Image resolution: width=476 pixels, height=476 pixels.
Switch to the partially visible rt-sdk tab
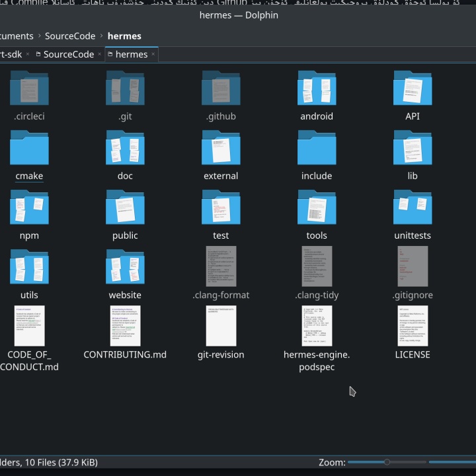11,54
